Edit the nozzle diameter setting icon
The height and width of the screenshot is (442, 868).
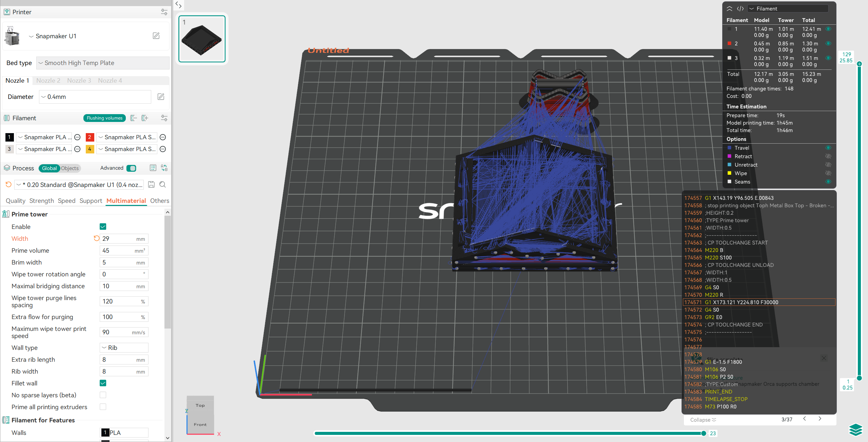[x=161, y=97]
